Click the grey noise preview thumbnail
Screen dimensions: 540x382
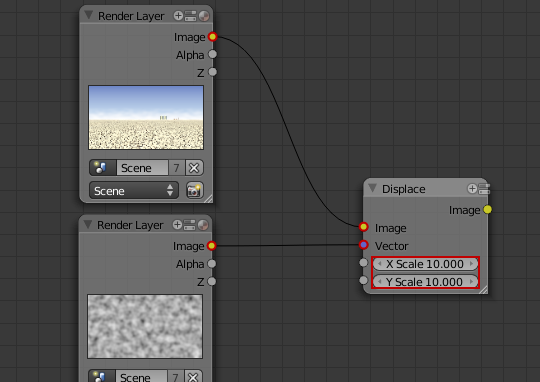(145, 326)
